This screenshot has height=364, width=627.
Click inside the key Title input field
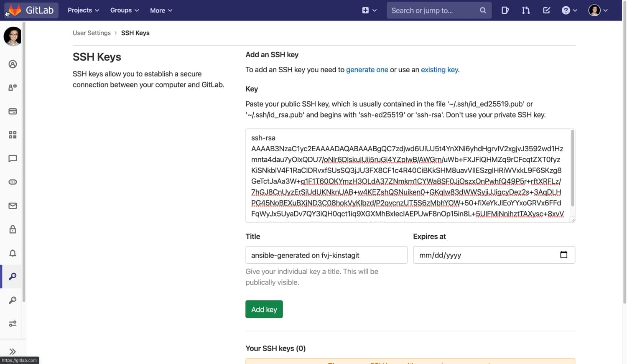tap(326, 255)
